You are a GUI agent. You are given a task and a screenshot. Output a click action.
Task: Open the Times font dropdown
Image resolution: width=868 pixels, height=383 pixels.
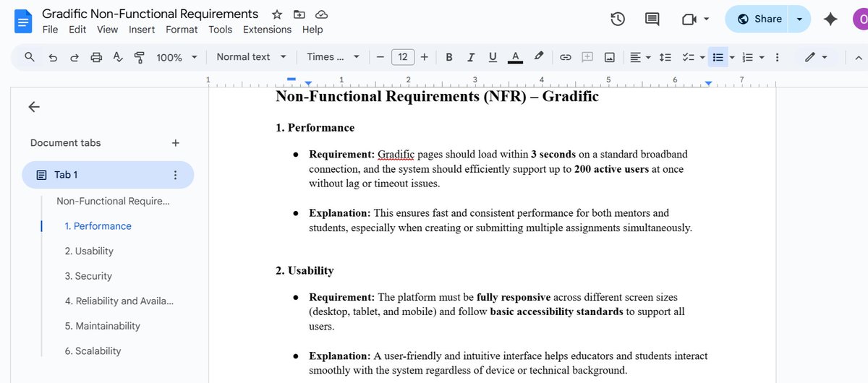tap(333, 57)
